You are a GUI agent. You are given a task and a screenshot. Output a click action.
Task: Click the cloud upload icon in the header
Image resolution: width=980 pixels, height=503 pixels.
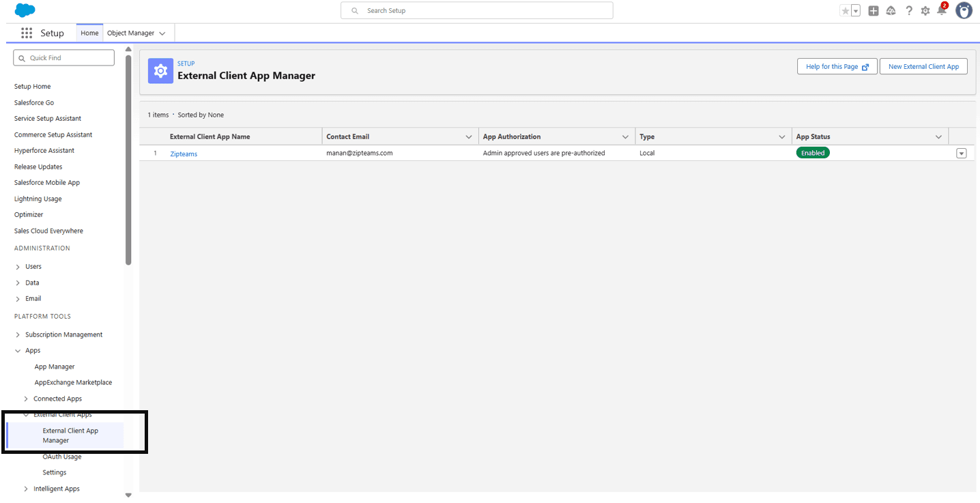(891, 10)
